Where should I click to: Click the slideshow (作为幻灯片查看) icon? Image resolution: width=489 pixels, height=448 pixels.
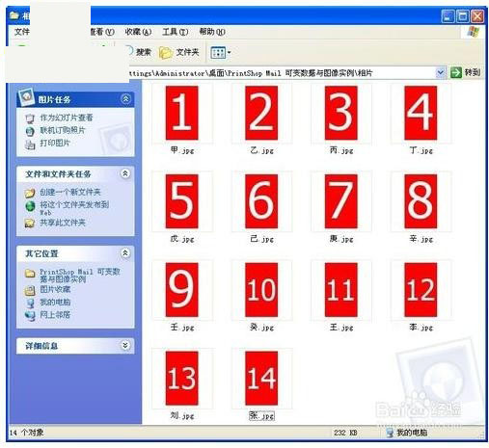click(30, 119)
